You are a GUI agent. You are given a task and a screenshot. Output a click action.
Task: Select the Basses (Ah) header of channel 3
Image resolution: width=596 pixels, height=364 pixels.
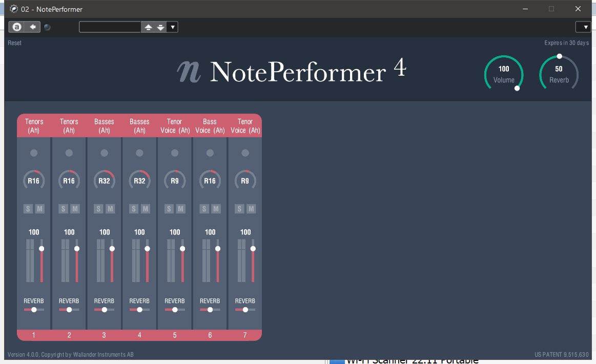coord(104,125)
